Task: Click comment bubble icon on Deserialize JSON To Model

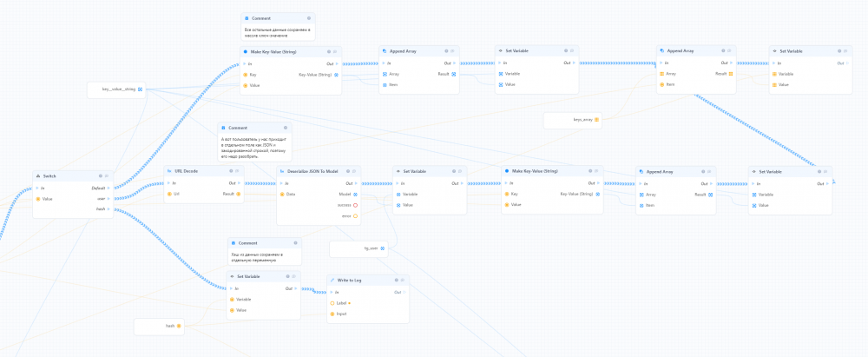Action: click(x=354, y=171)
